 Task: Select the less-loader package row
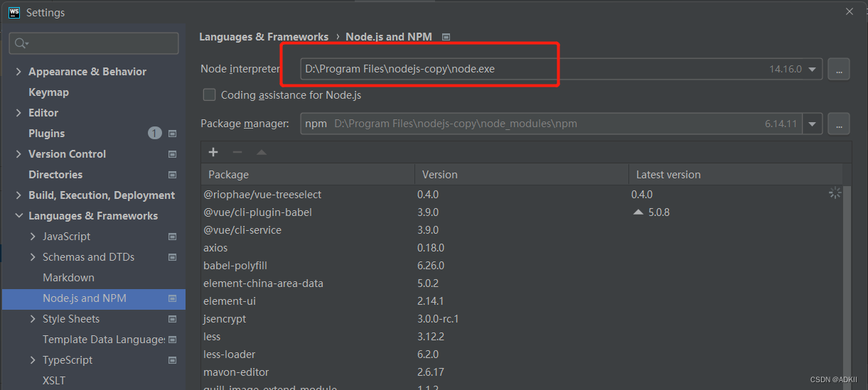coord(522,354)
